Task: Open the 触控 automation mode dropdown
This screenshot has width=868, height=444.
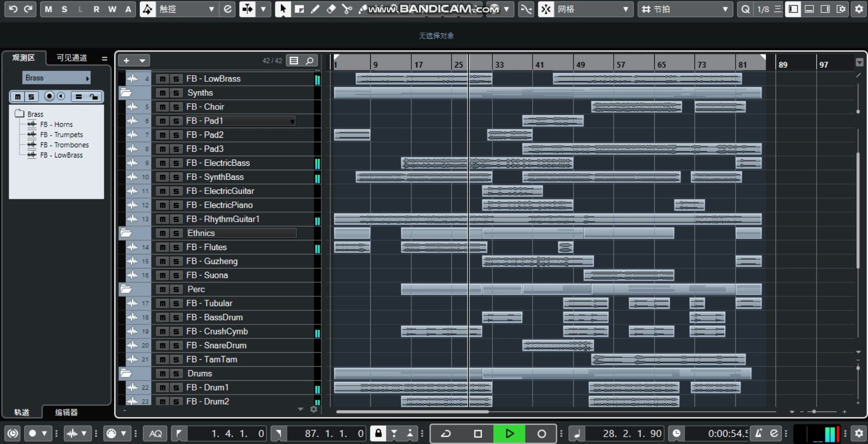Action: click(187, 9)
